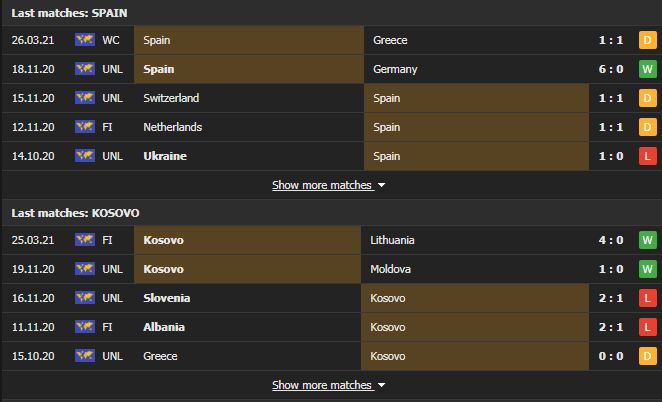
Task: Click the world flag icon in 19.11.20 row
Action: point(85,269)
